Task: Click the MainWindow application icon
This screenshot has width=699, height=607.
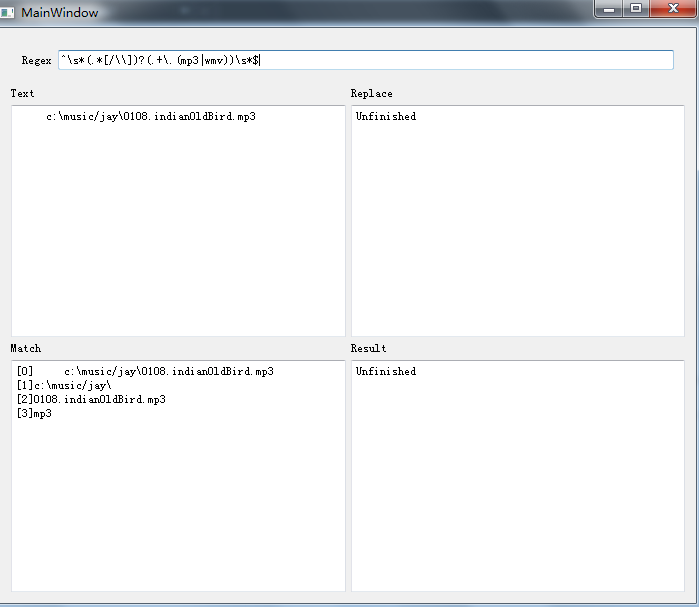Action: 7,12
